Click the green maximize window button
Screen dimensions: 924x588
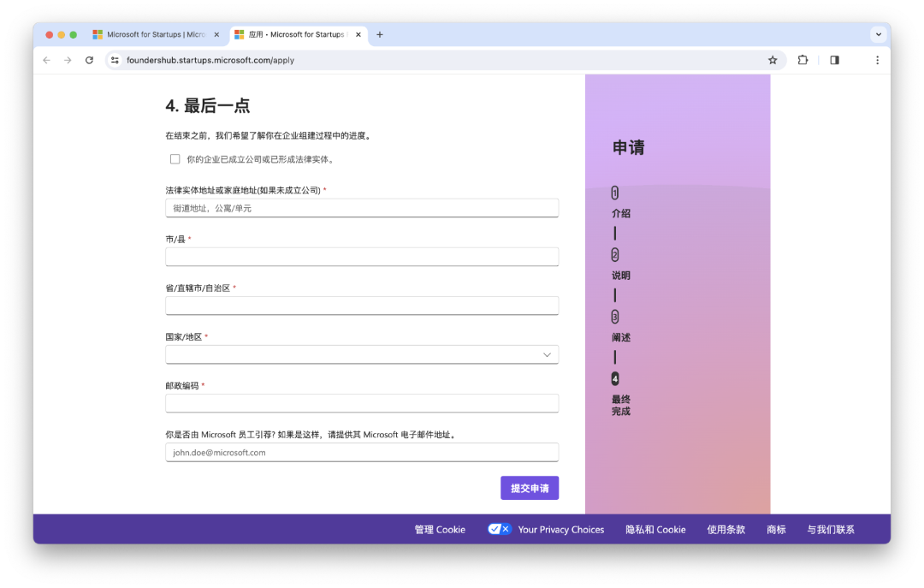(x=73, y=35)
